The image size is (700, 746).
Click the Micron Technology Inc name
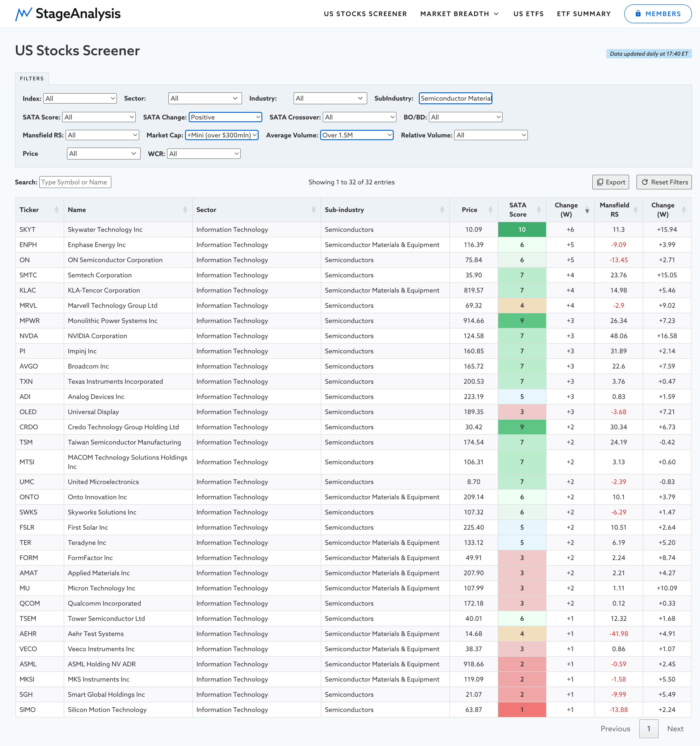(x=102, y=588)
